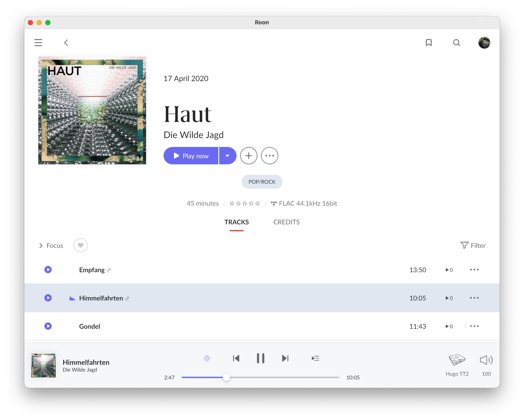Open the hamburger navigation menu
Image resolution: width=524 pixels, height=420 pixels.
coord(38,43)
